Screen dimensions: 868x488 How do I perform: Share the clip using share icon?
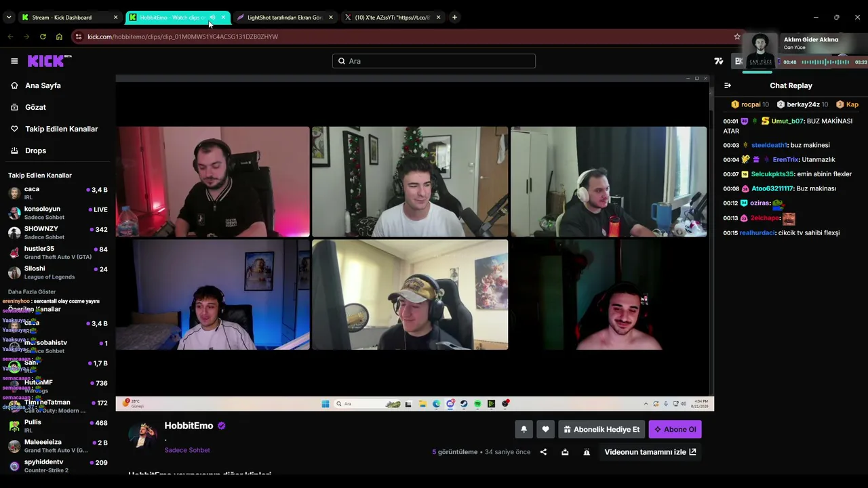pyautogui.click(x=543, y=452)
